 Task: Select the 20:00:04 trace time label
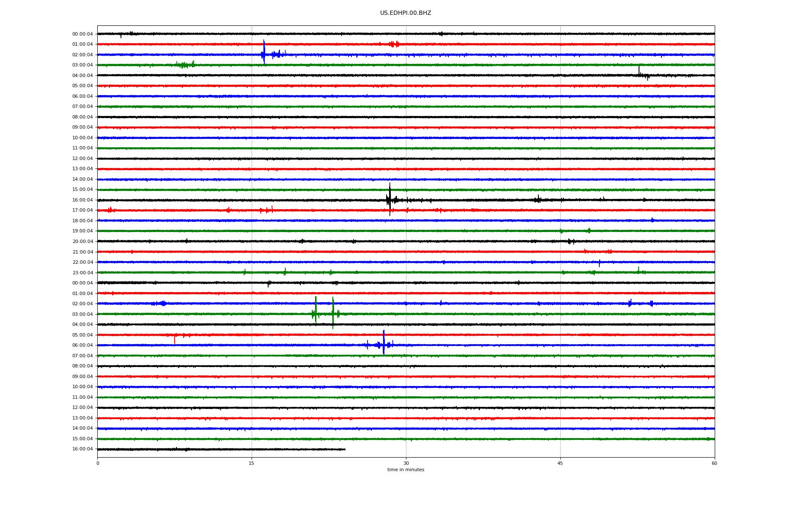click(x=82, y=242)
